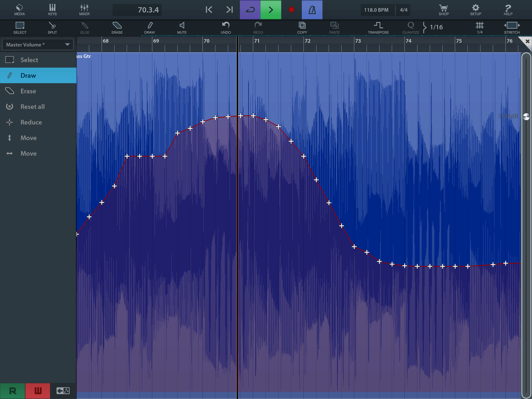Expand the Master Volume parameter dropdown
This screenshot has width=532, height=399.
pos(38,45)
